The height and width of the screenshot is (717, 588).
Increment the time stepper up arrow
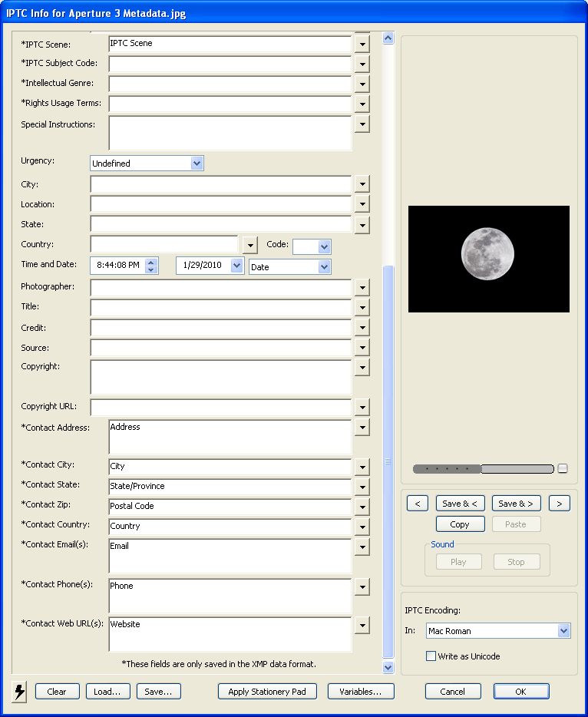click(151, 262)
